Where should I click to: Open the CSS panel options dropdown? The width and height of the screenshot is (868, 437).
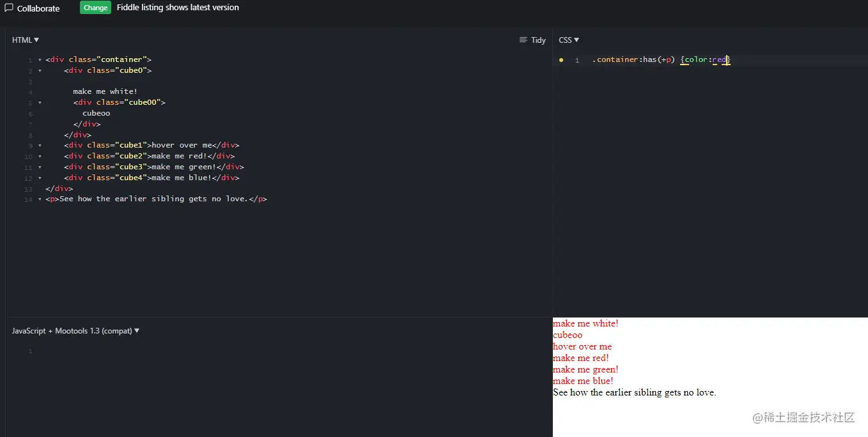tap(569, 40)
